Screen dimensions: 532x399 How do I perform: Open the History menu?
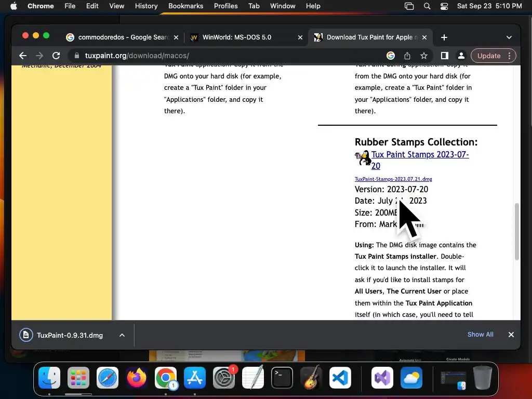coord(146,6)
